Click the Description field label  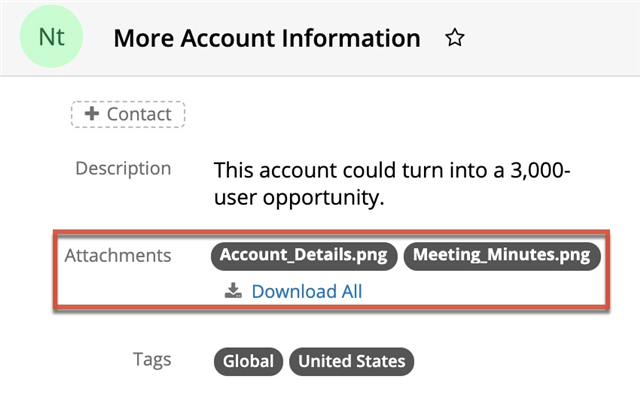pyautogui.click(x=123, y=168)
